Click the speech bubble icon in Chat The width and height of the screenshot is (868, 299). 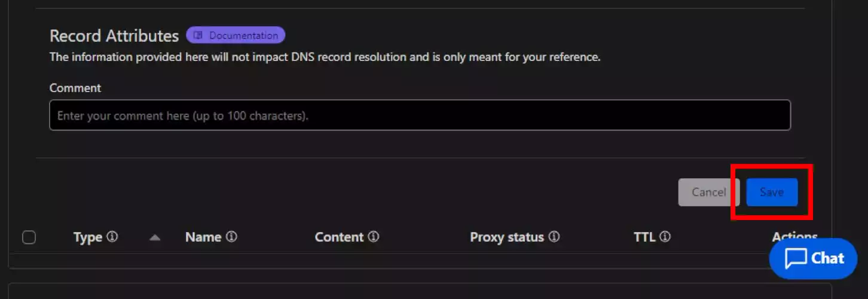(796, 259)
